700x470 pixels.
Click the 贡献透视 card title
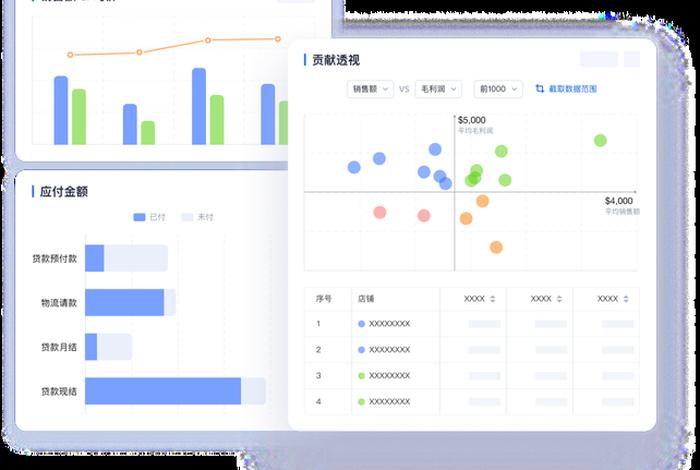pos(336,60)
